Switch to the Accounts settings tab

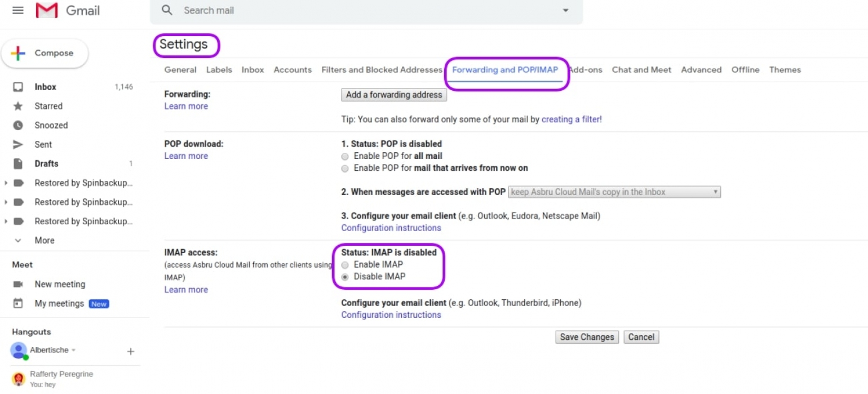pyautogui.click(x=293, y=69)
